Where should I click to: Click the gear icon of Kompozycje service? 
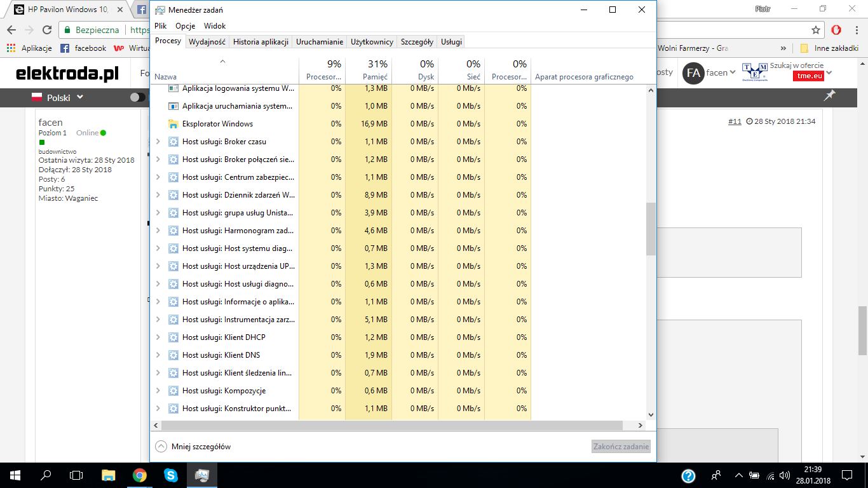[173, 391]
